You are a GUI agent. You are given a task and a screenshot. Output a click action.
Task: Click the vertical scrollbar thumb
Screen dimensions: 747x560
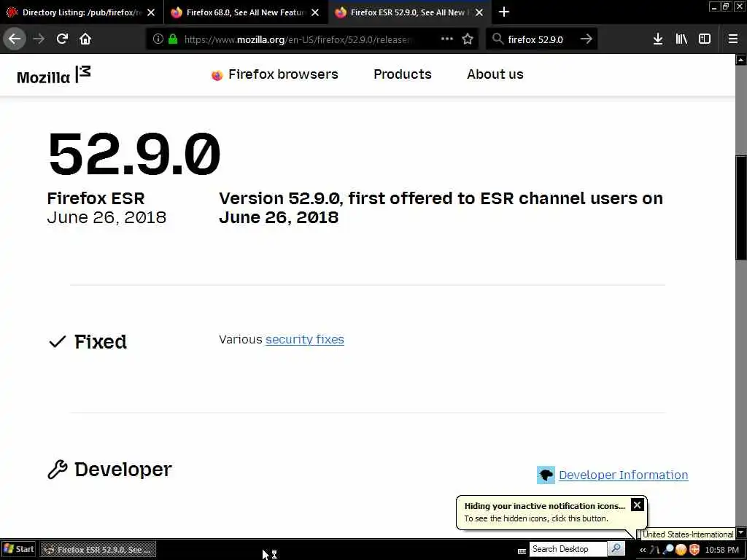coord(741,207)
